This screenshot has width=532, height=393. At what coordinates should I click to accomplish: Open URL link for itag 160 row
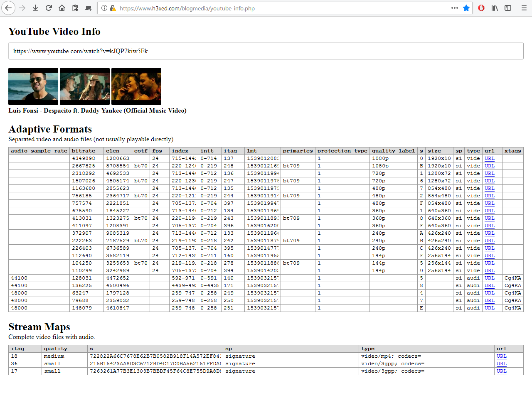point(490,255)
